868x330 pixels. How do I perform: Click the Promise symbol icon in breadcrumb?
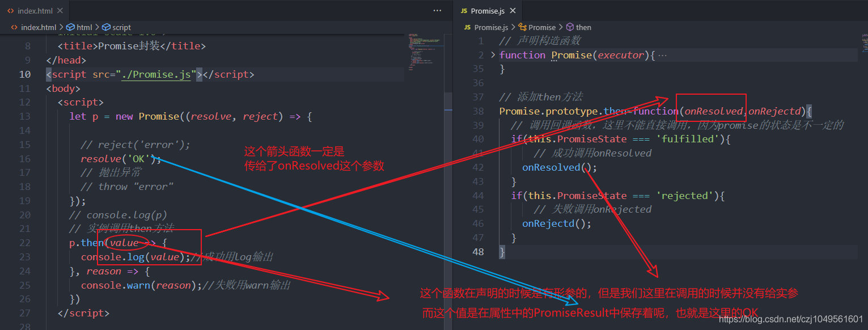[523, 27]
